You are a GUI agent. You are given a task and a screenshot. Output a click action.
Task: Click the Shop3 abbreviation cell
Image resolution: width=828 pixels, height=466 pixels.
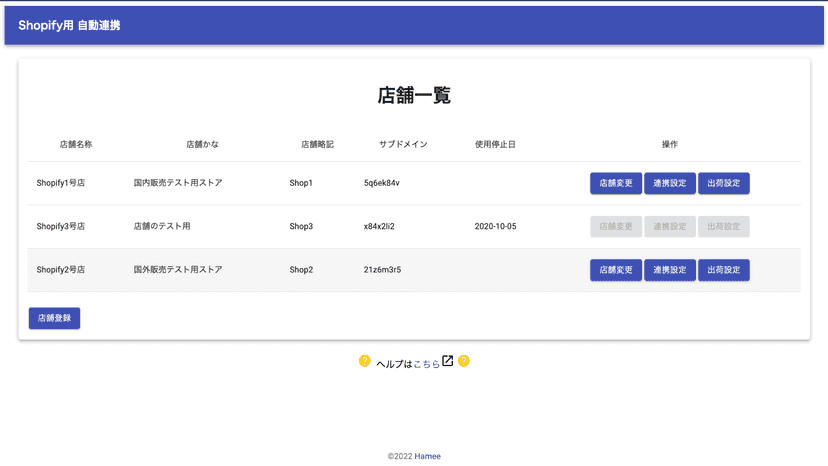click(301, 227)
